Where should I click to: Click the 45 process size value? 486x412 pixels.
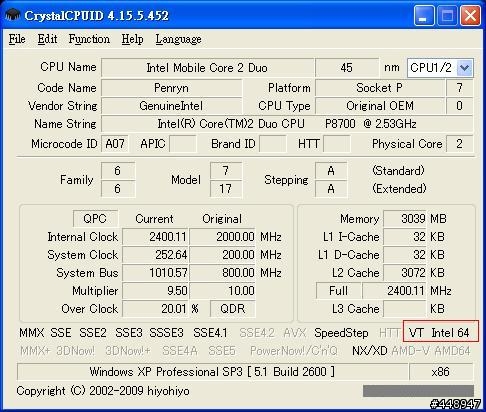(347, 68)
